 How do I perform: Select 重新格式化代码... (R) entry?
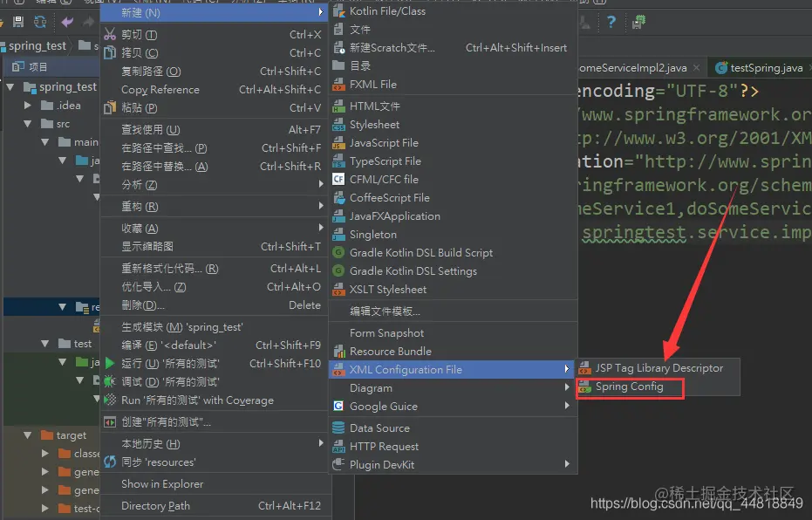click(x=214, y=268)
